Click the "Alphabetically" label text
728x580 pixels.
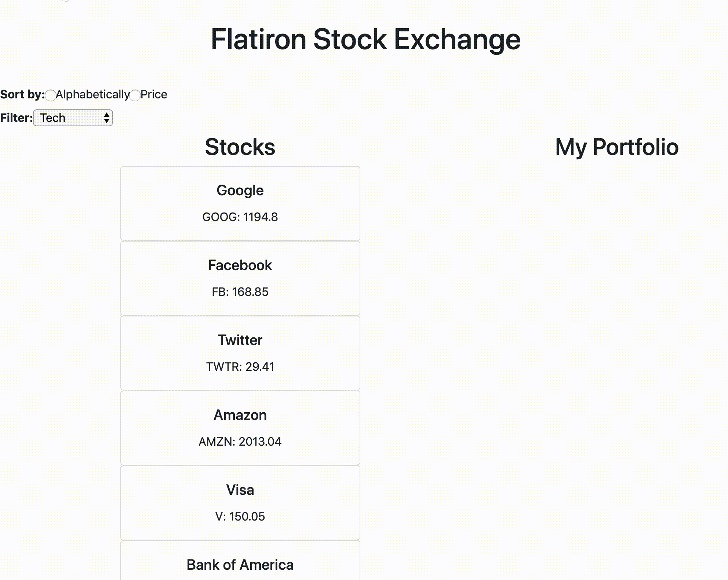click(x=93, y=94)
